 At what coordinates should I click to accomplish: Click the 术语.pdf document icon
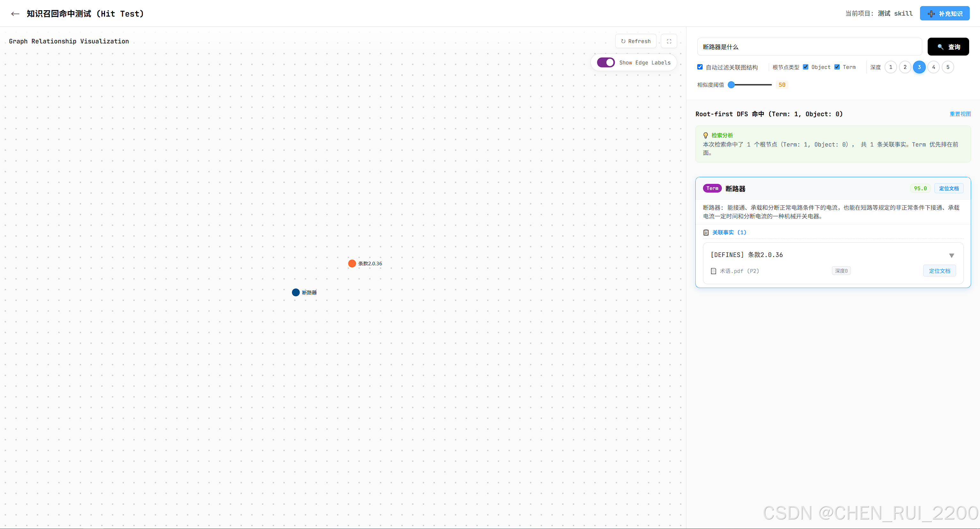click(x=714, y=271)
